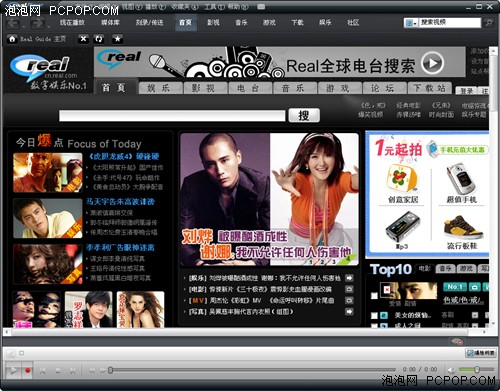Click the disabled clip icon above Play button

point(11,353)
